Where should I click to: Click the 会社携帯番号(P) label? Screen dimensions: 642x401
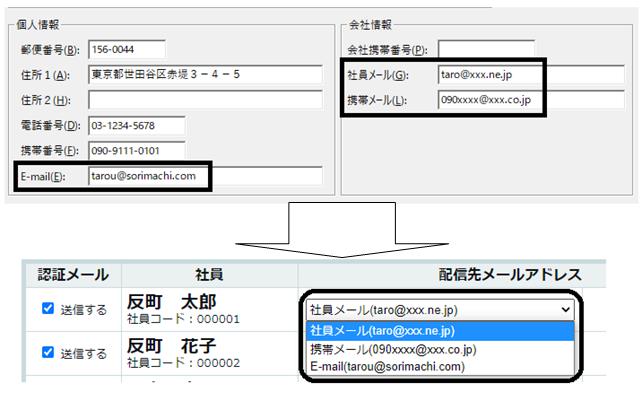click(387, 50)
